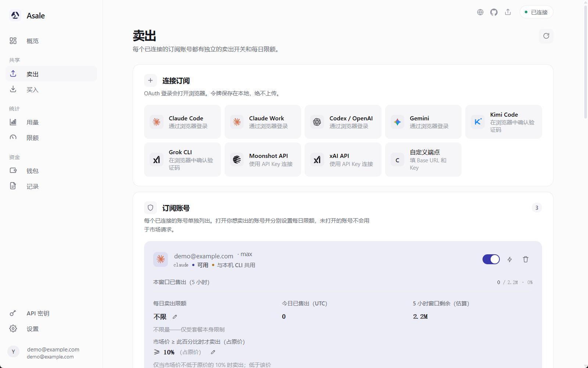
Task: Click the share upload icon in header
Action: pyautogui.click(x=508, y=12)
